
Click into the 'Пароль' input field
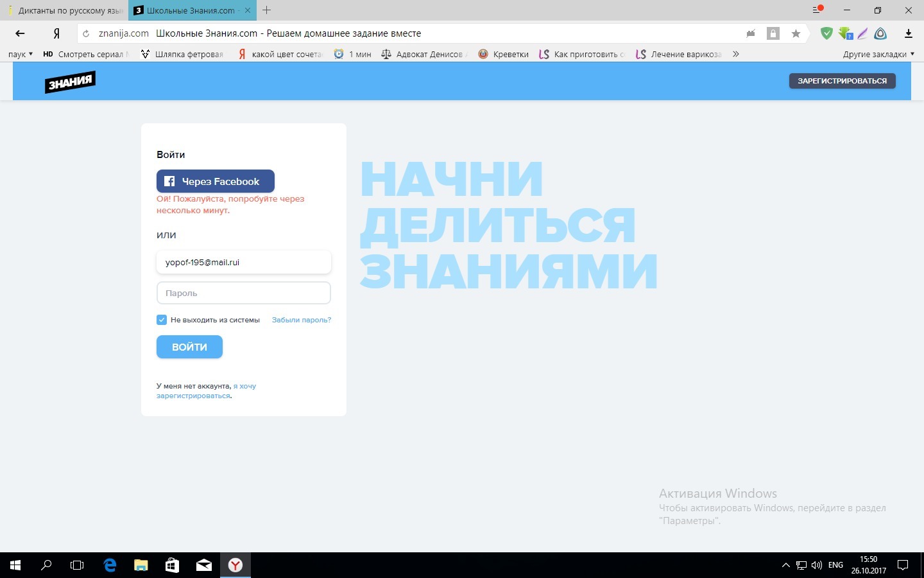point(243,293)
